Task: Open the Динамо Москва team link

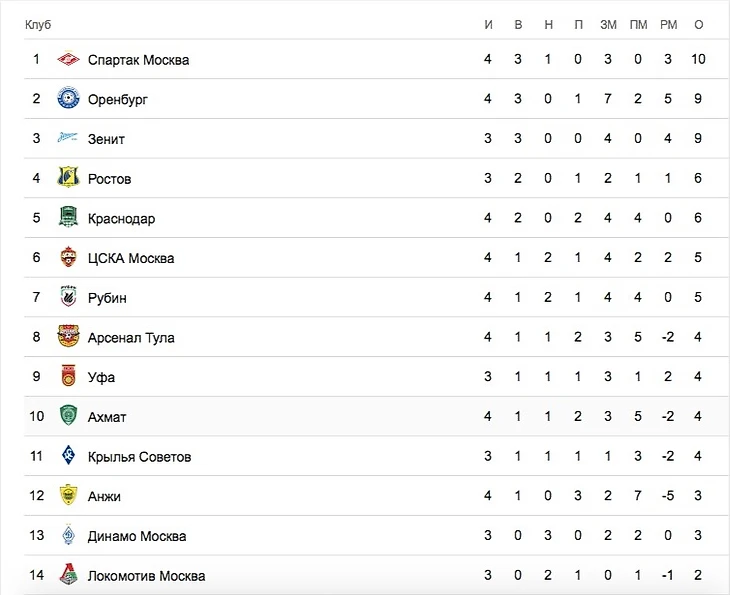Action: [x=137, y=536]
